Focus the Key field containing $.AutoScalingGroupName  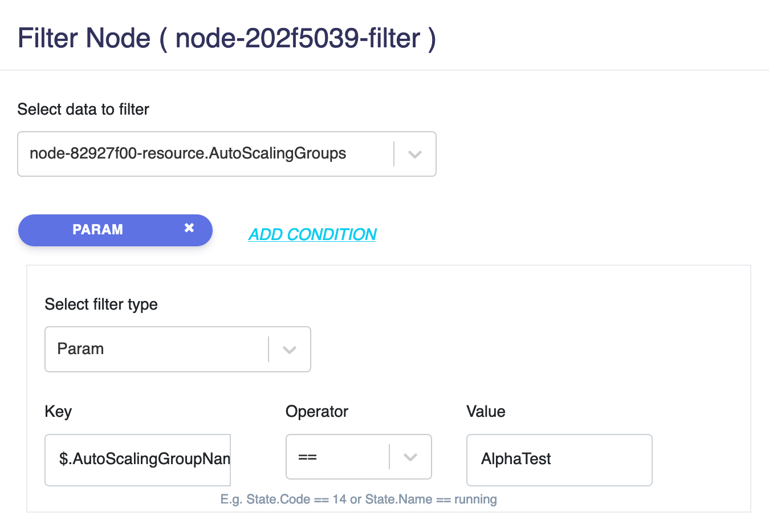pos(138,460)
